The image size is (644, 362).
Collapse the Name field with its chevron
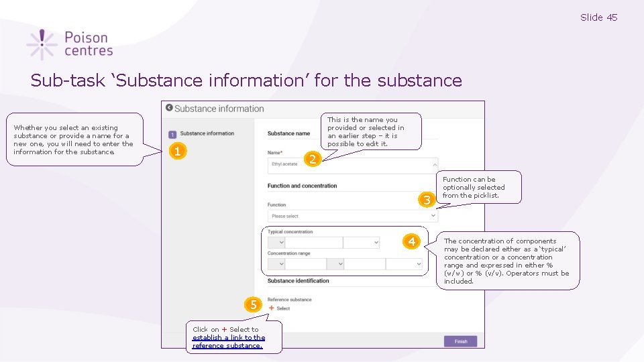pos(435,165)
